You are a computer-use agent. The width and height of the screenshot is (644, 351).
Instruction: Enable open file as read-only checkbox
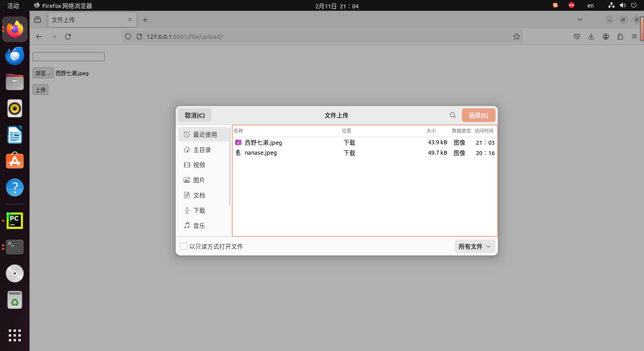pyautogui.click(x=184, y=246)
